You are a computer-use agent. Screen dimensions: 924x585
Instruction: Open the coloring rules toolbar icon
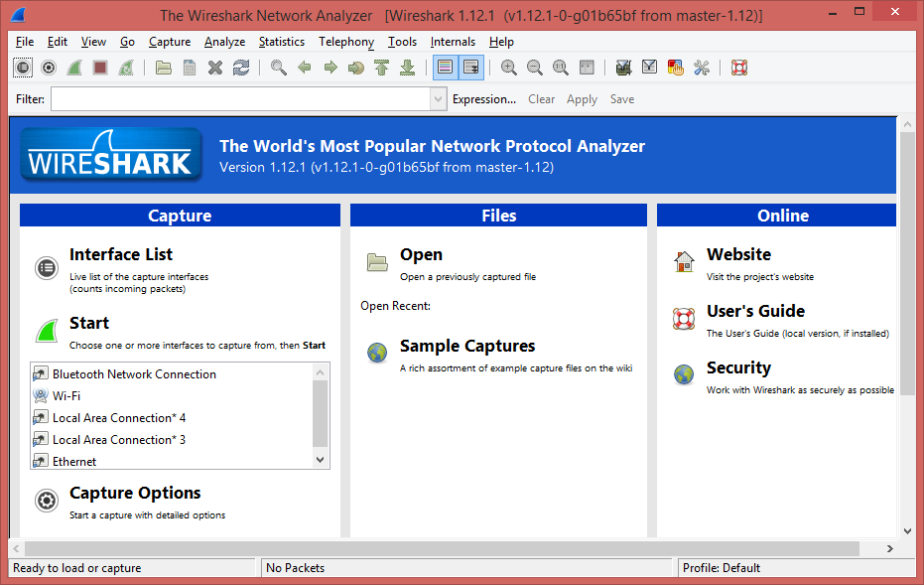pos(676,68)
